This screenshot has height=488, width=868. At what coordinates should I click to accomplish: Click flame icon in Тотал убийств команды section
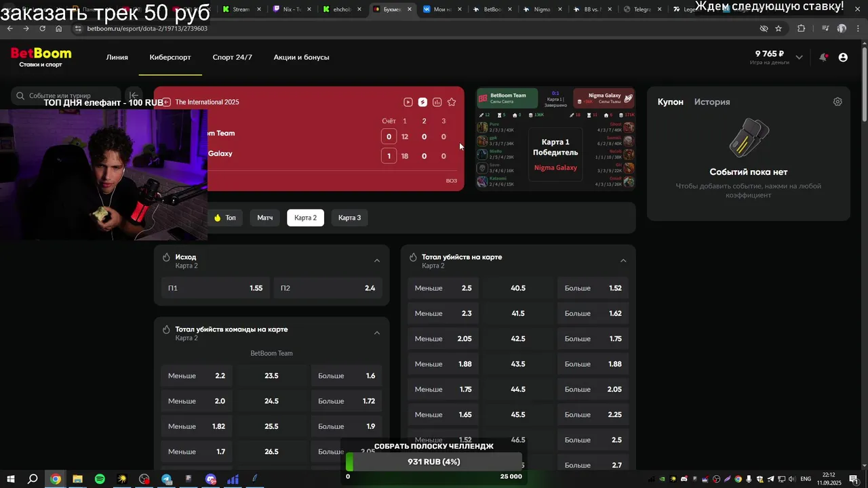[166, 329]
